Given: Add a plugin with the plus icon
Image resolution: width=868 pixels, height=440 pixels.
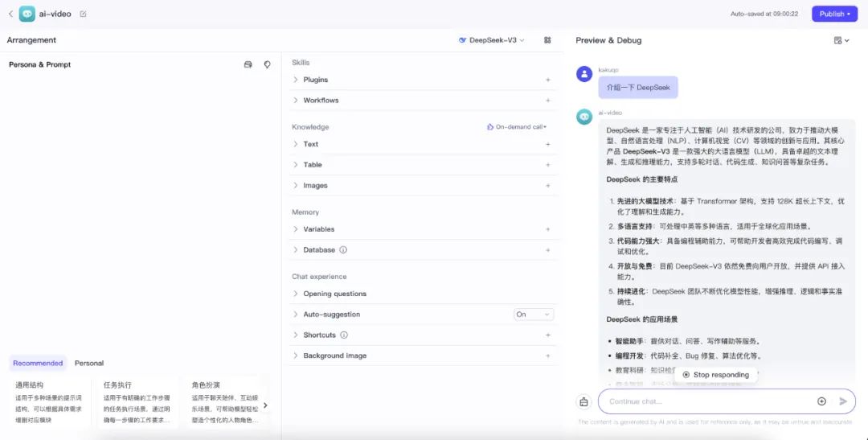Looking at the screenshot, I should (548, 80).
